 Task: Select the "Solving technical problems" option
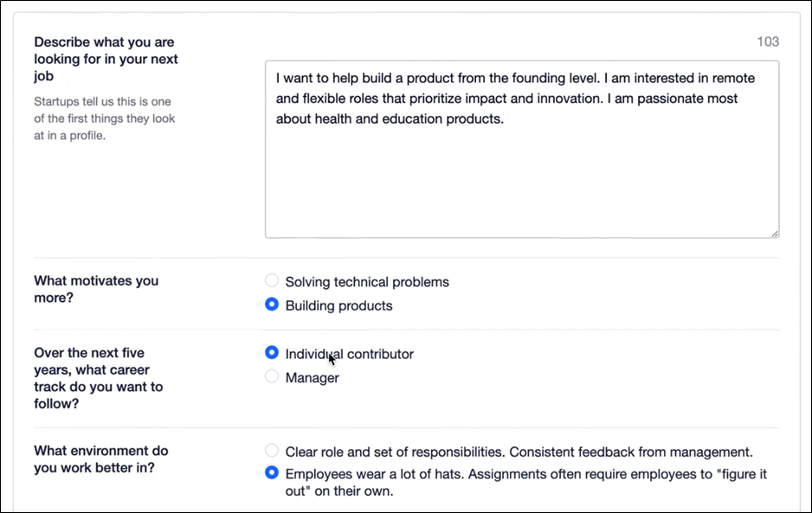[x=272, y=281]
